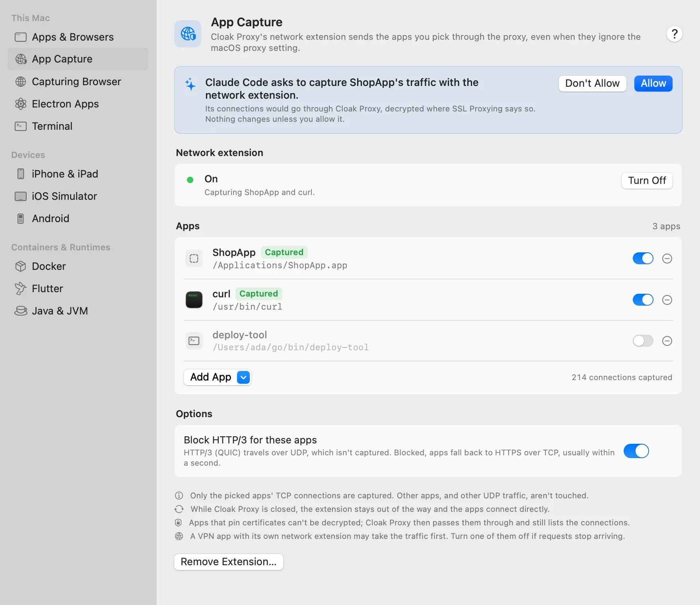Viewport: 700px width, 605px height.
Task: Remove curl using its minus icon
Action: (667, 300)
